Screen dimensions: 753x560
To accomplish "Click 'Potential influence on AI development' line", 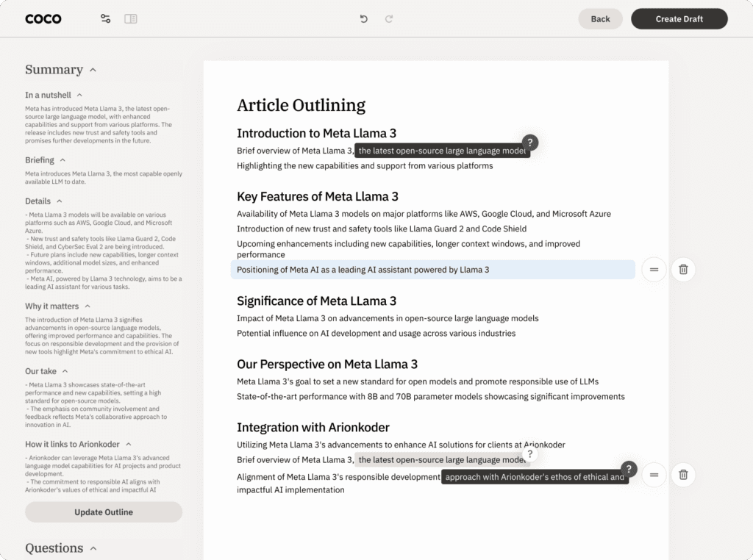I will (x=376, y=333).
